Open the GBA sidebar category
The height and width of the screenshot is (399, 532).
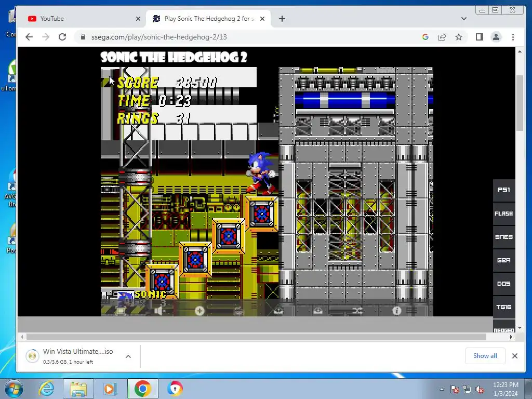(x=504, y=260)
